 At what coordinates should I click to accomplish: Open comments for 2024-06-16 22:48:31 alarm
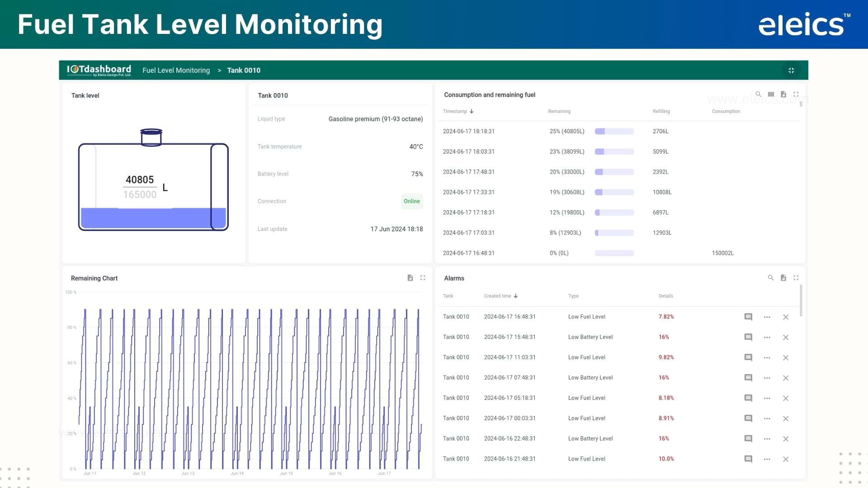[748, 439]
